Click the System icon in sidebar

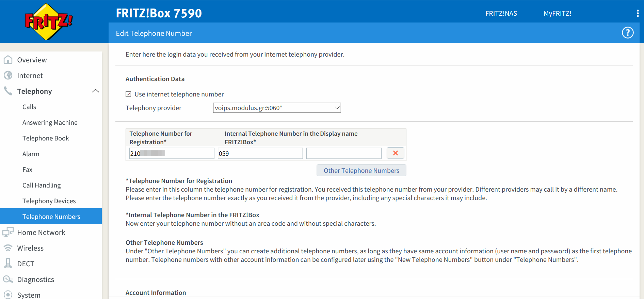8,295
